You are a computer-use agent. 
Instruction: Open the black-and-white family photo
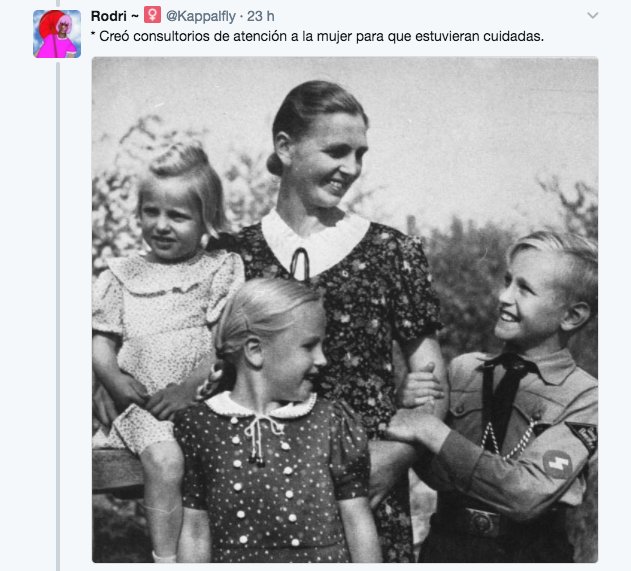point(345,310)
